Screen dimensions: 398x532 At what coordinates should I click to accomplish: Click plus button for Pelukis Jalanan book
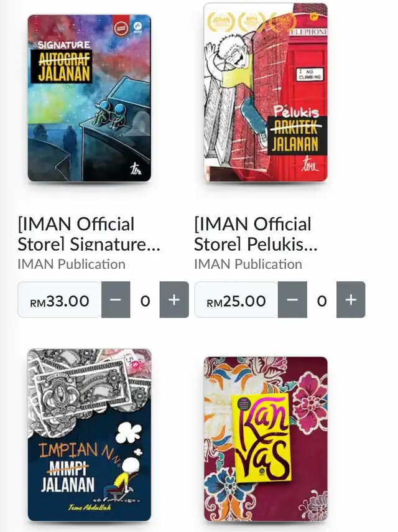351,299
